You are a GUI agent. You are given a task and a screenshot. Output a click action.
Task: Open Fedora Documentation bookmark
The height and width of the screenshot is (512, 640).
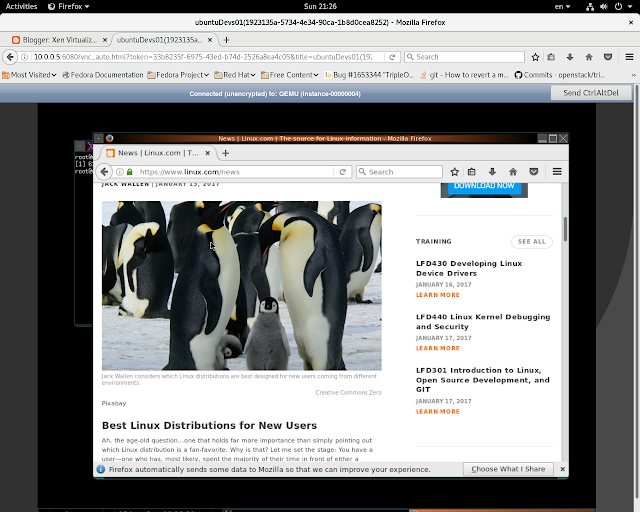(103, 75)
